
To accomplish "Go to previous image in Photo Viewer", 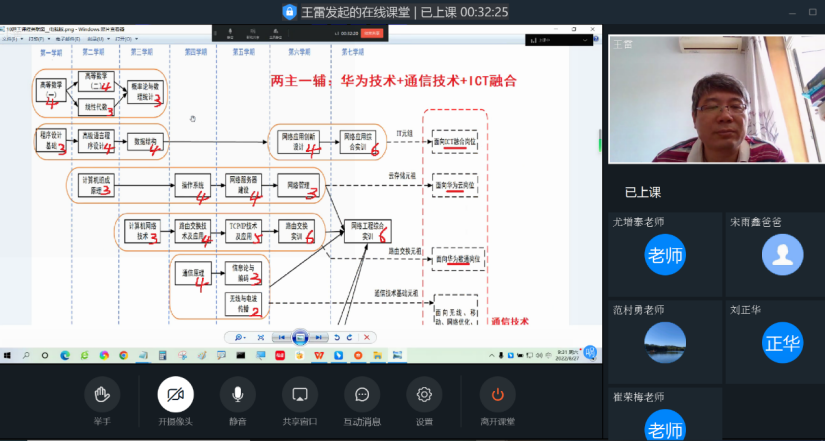I will [282, 337].
